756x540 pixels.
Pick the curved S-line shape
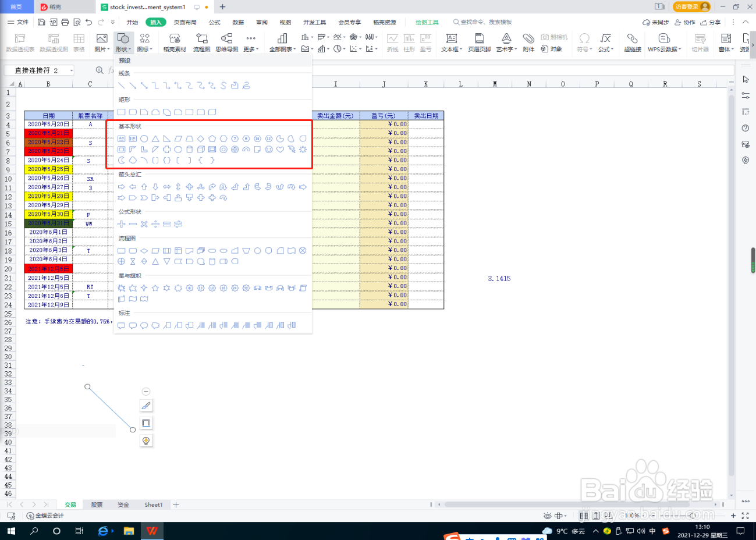point(223,86)
